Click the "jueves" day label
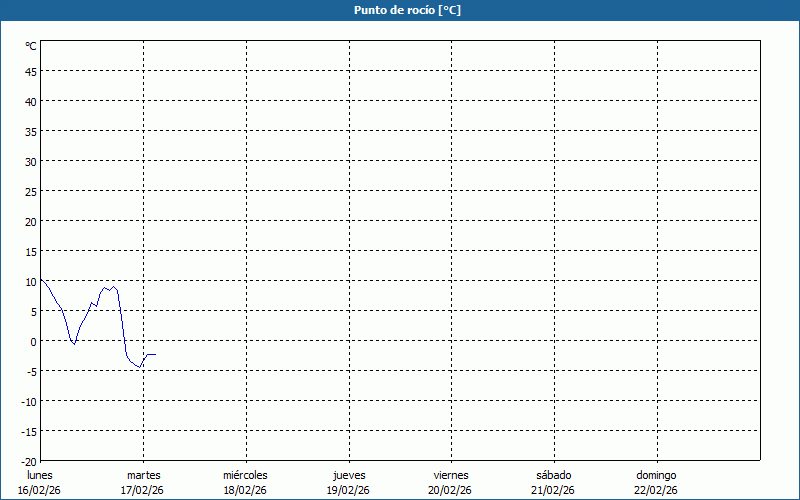The width and height of the screenshot is (800, 500). point(349,475)
